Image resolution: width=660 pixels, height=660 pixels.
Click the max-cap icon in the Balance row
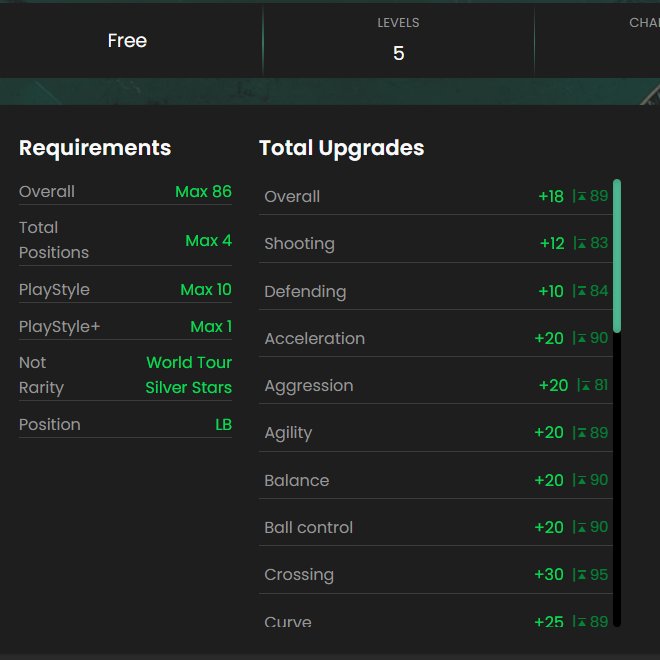coord(582,480)
